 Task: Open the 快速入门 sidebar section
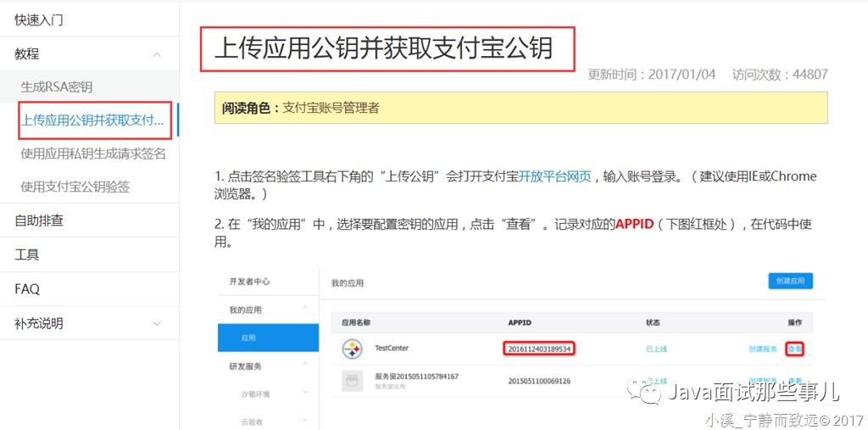point(39,20)
